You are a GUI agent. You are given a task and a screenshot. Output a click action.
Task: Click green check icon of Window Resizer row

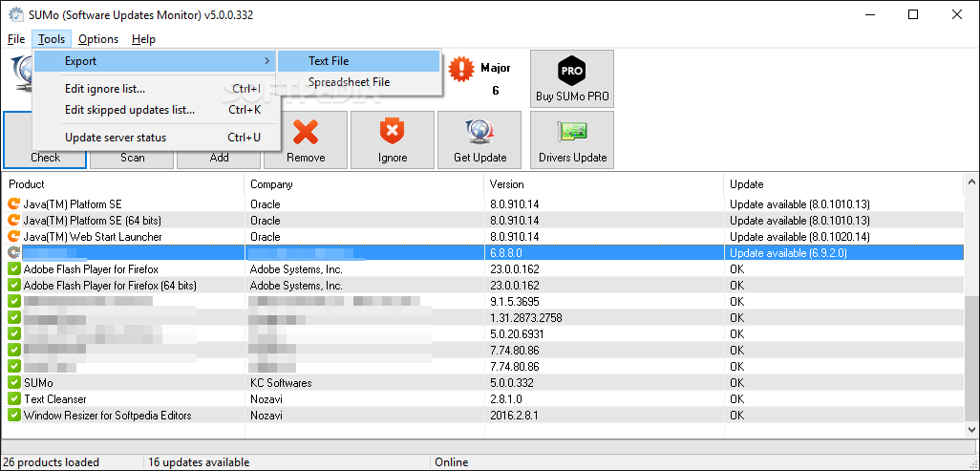[14, 415]
